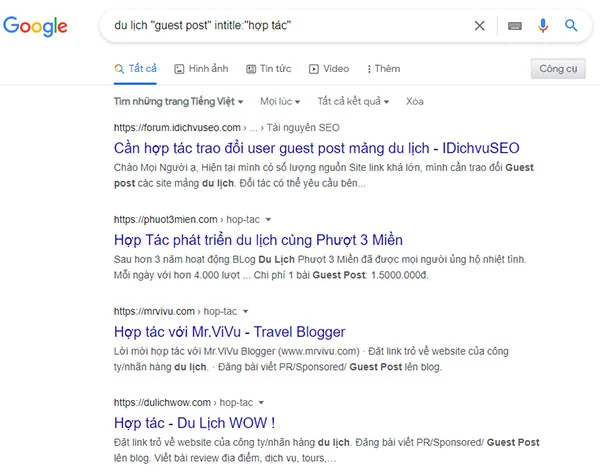The image size is (600, 475).
Task: Expand arrow beside mrvivu.com hop-tac URL
Action: pos(245,312)
